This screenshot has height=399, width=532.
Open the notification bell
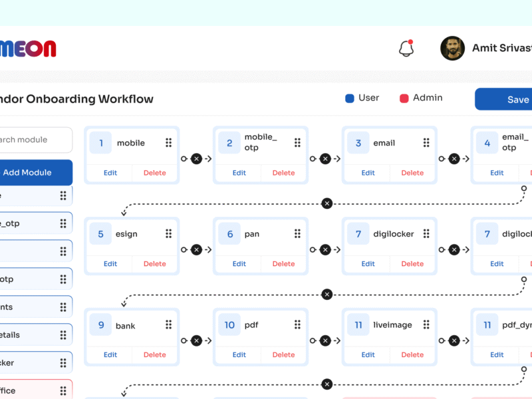coord(406,49)
